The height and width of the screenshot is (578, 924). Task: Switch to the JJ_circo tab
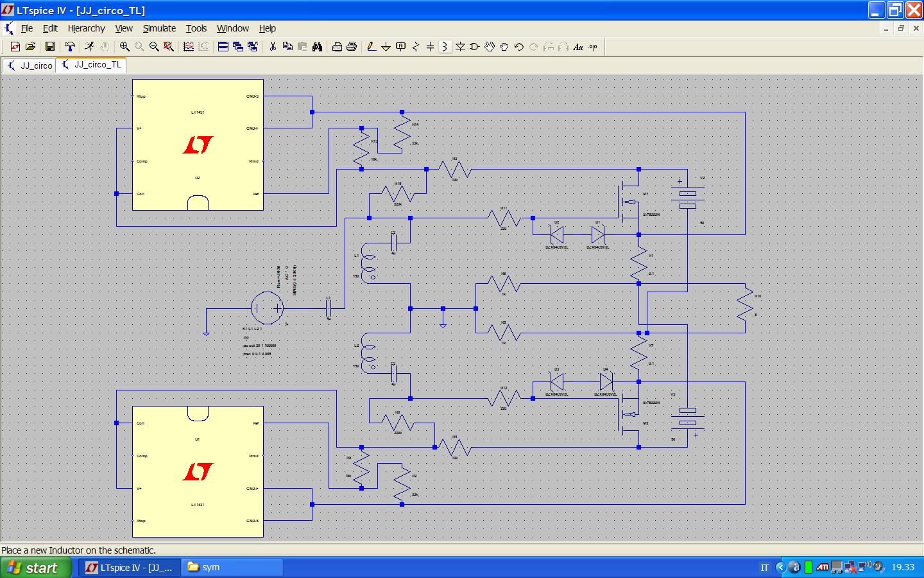pyautogui.click(x=30, y=66)
